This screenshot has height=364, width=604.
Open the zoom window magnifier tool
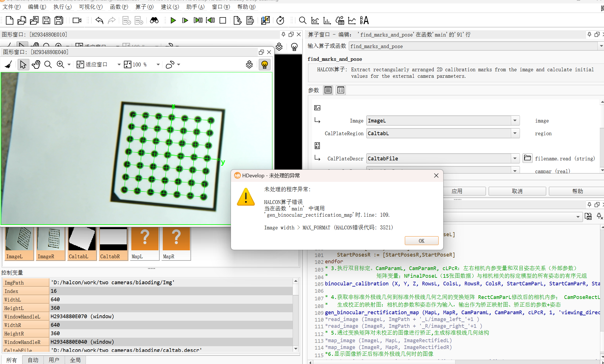303,20
